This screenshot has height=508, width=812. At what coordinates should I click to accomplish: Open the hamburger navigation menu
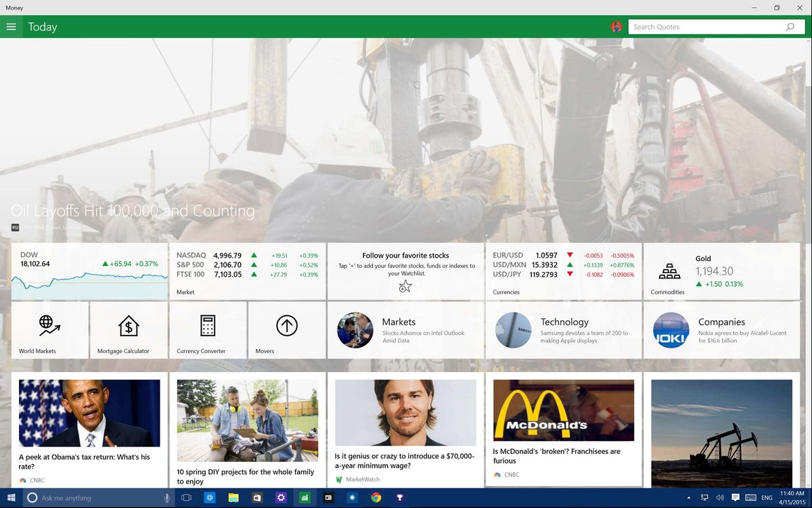(11, 27)
